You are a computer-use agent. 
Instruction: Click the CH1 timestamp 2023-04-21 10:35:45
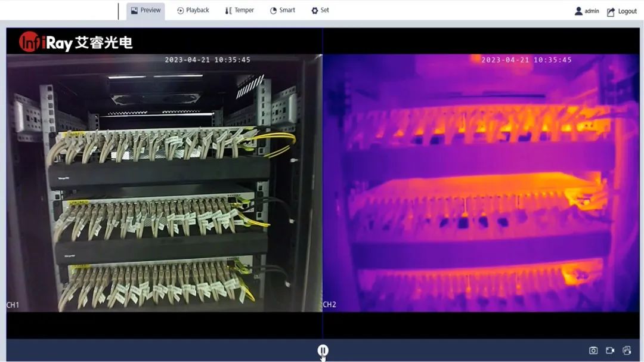click(208, 60)
